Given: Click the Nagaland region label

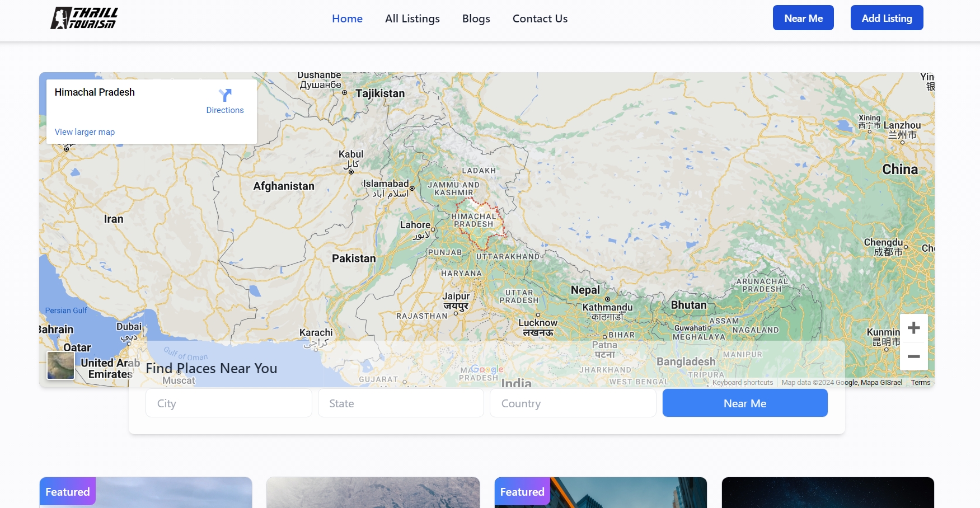Looking at the screenshot, I should point(756,330).
